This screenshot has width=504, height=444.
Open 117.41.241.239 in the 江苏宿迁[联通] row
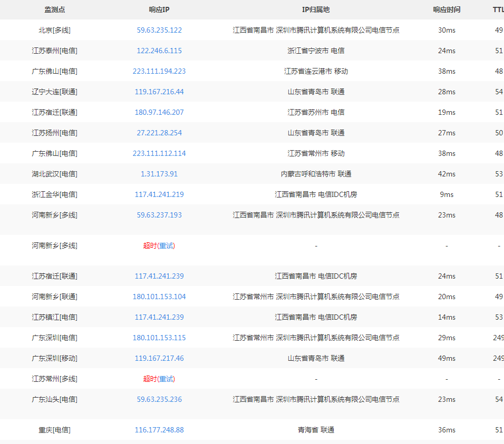(159, 276)
